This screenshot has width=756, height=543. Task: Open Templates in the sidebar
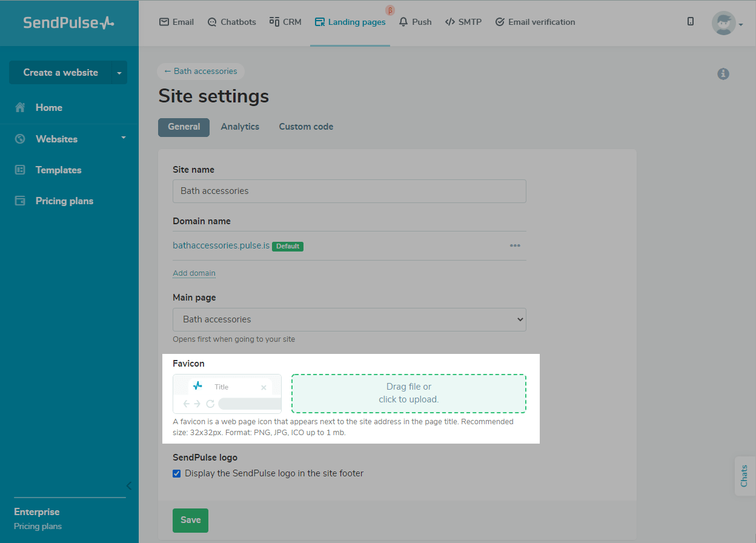click(58, 170)
